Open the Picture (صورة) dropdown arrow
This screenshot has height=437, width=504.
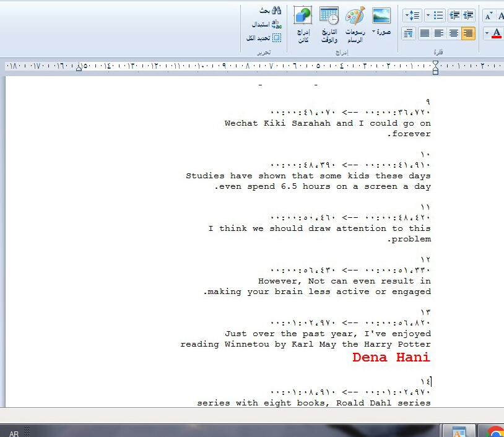click(x=374, y=32)
